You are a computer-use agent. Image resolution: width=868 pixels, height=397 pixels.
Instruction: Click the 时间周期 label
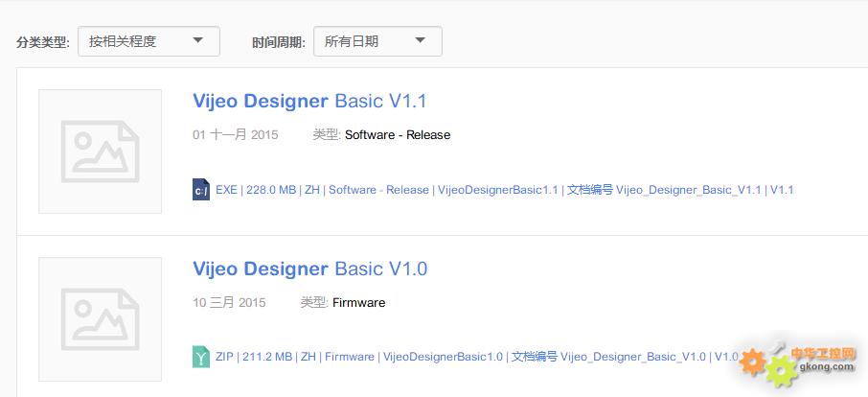pyautogui.click(x=279, y=42)
